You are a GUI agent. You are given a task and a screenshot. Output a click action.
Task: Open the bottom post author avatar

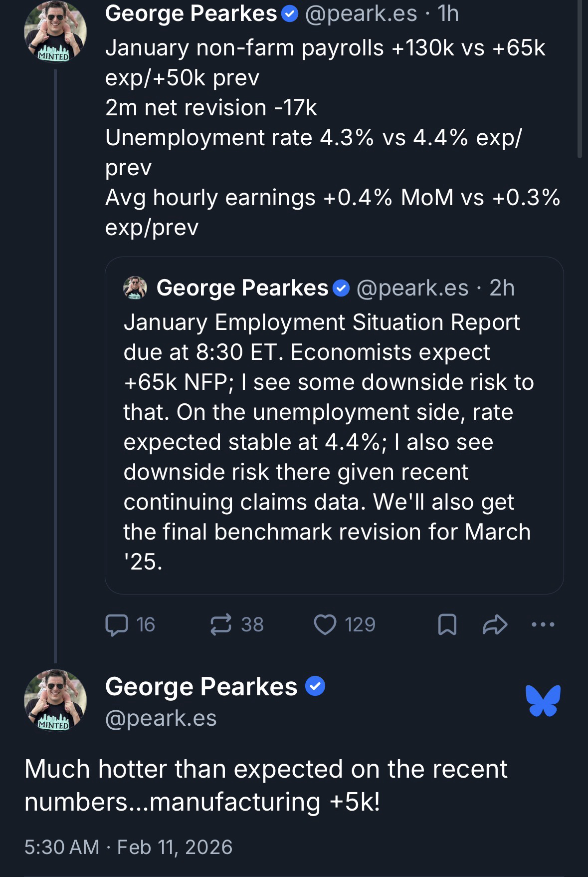55,700
